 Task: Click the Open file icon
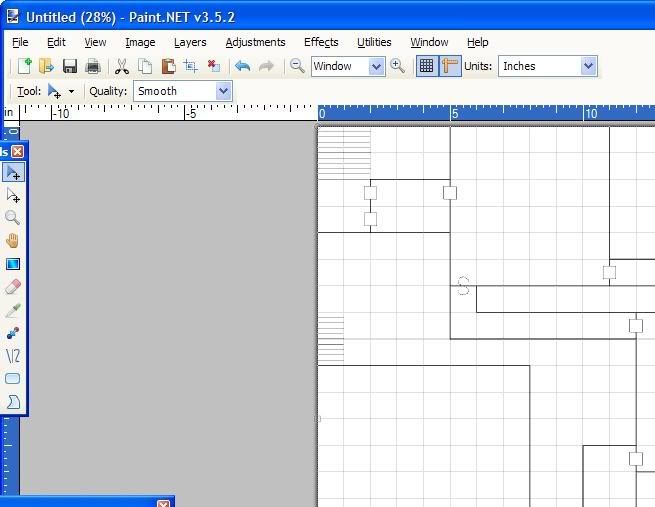point(46,66)
